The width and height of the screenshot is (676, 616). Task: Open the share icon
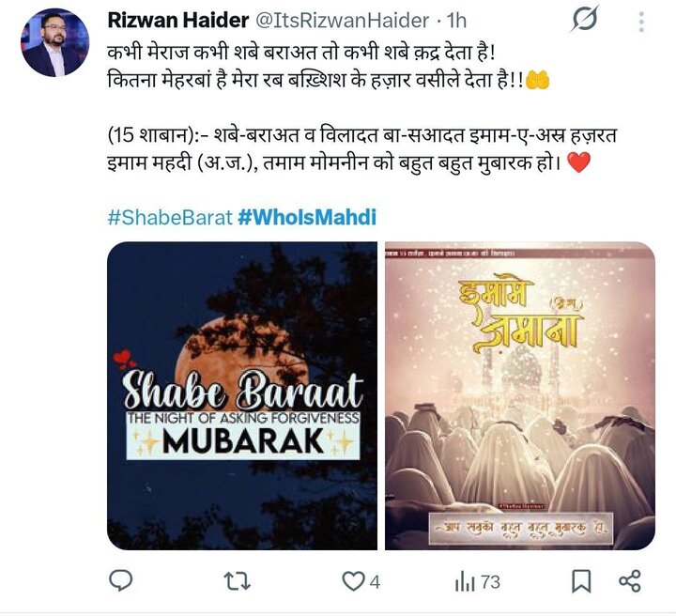click(x=630, y=581)
